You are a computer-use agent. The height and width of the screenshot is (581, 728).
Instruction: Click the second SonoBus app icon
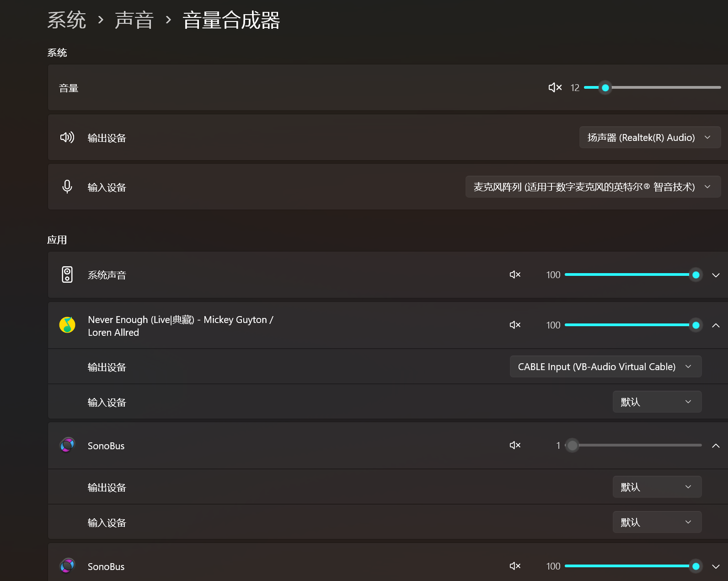click(x=67, y=566)
